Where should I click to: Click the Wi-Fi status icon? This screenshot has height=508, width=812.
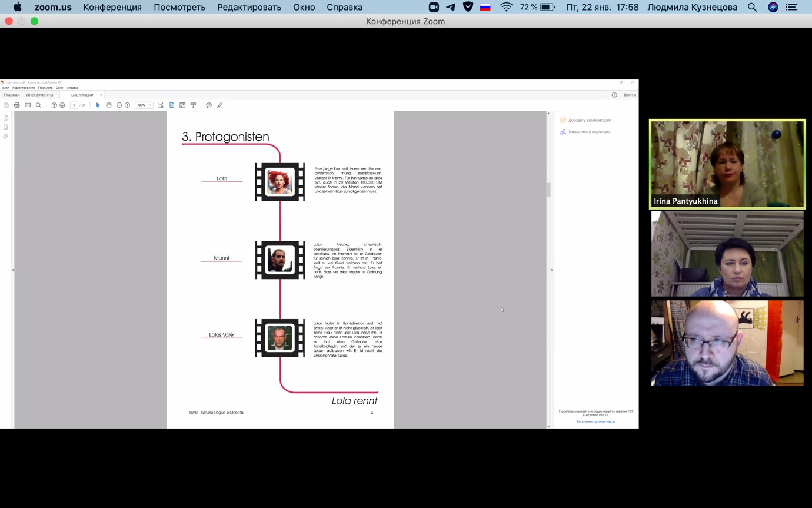point(506,7)
